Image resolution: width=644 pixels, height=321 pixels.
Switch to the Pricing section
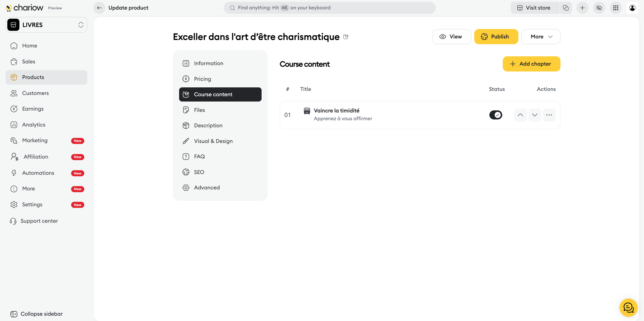pos(202,79)
